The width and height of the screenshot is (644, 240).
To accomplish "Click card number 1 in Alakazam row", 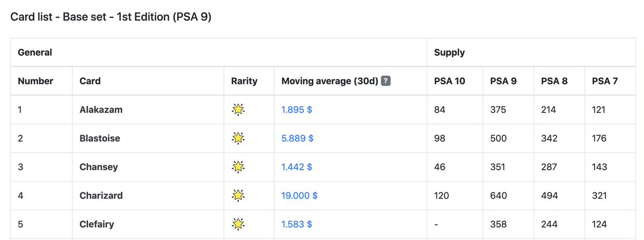I will click(20, 110).
